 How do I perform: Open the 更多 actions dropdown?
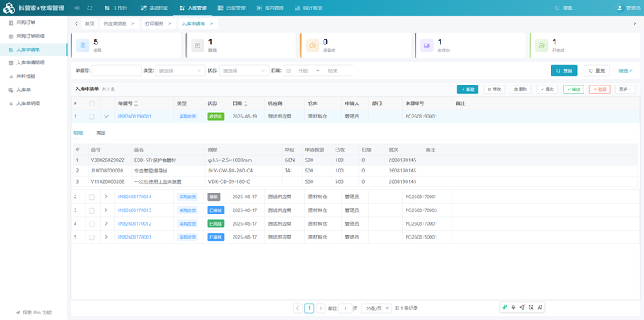coord(625,89)
